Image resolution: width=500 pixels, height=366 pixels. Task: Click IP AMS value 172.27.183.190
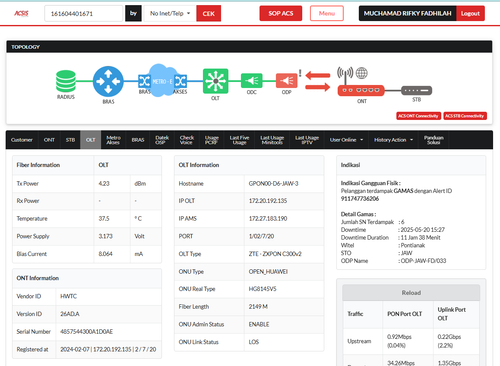[x=268, y=218]
